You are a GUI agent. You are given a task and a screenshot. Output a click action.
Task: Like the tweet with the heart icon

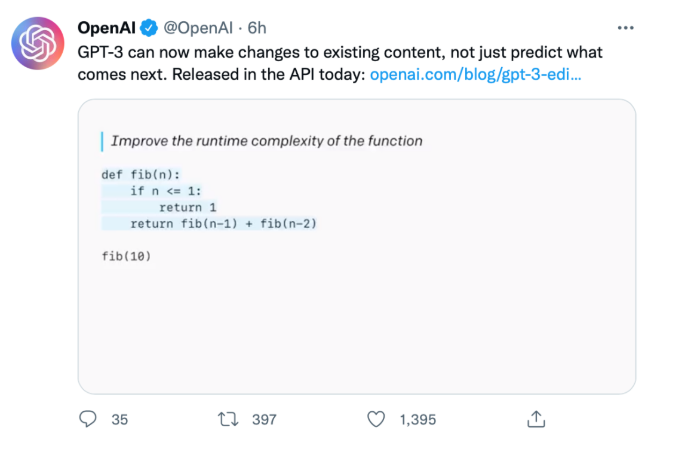376,420
